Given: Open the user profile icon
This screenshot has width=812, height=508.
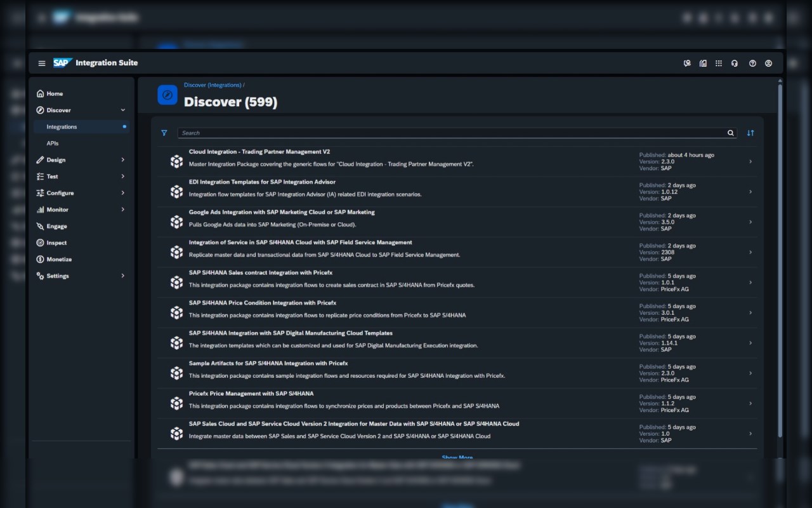Looking at the screenshot, I should click(x=769, y=63).
